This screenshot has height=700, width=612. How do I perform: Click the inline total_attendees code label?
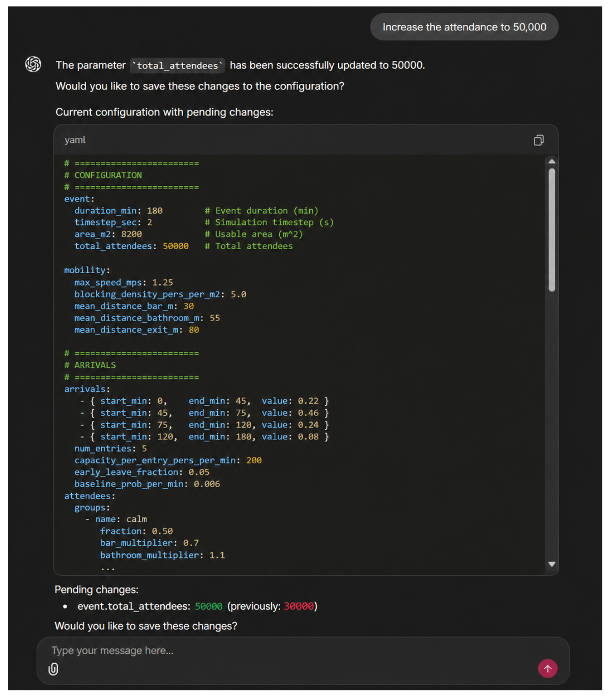point(178,66)
